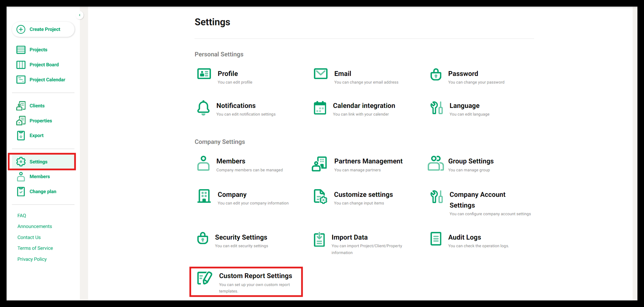
Task: Open Project Calendar from sidebar
Action: pos(47,80)
